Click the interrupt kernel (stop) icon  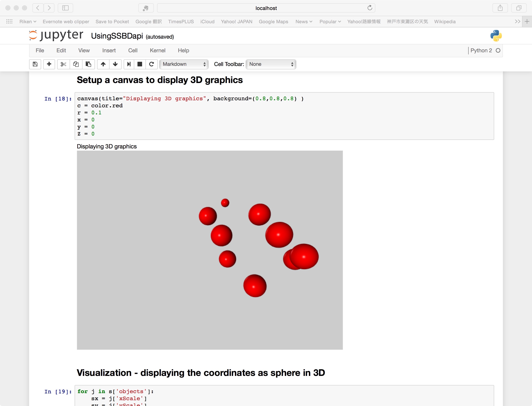tap(140, 64)
